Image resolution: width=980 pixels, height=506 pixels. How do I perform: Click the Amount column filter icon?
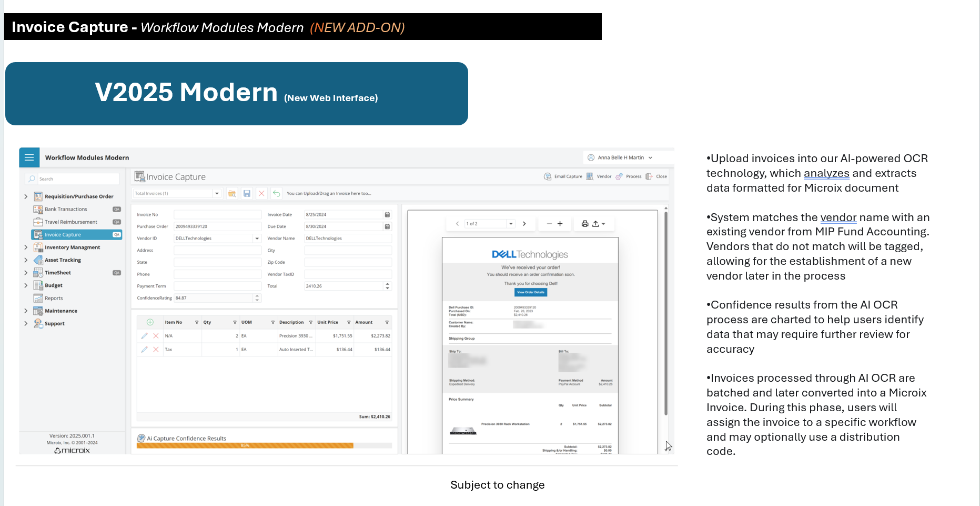[x=387, y=322]
